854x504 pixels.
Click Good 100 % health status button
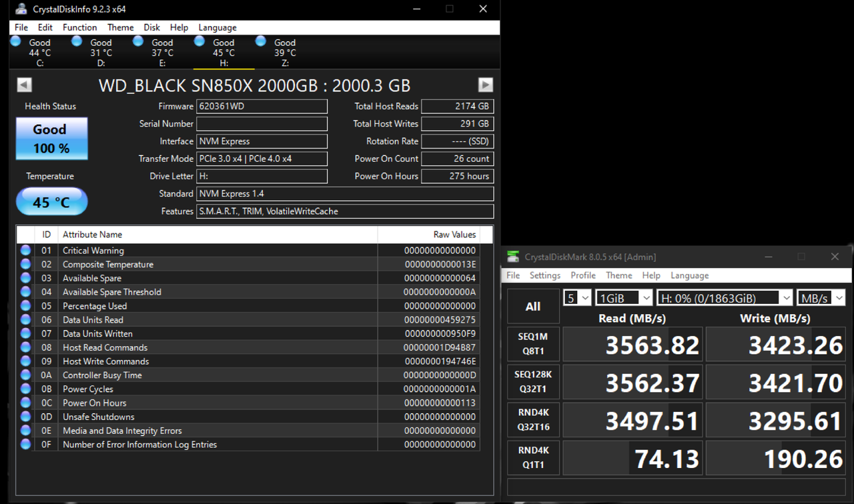[51, 139]
